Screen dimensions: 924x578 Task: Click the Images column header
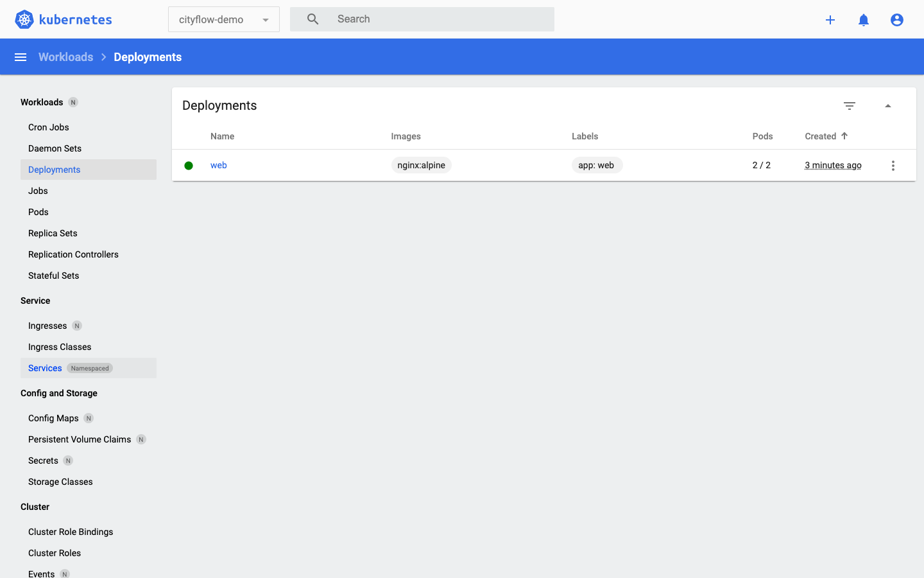tap(406, 136)
